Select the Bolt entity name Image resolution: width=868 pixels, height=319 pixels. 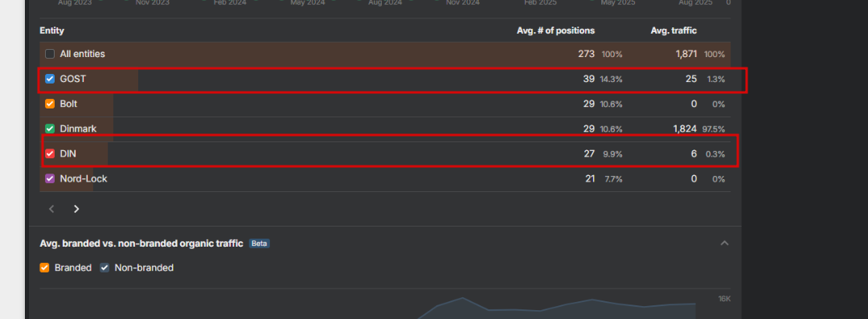coord(68,104)
